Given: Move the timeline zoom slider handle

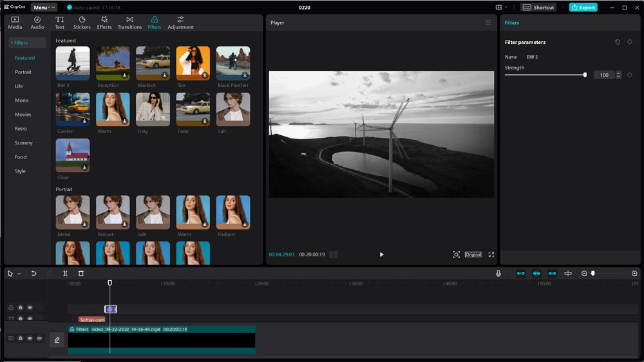Looking at the screenshot, I should tap(592, 273).
